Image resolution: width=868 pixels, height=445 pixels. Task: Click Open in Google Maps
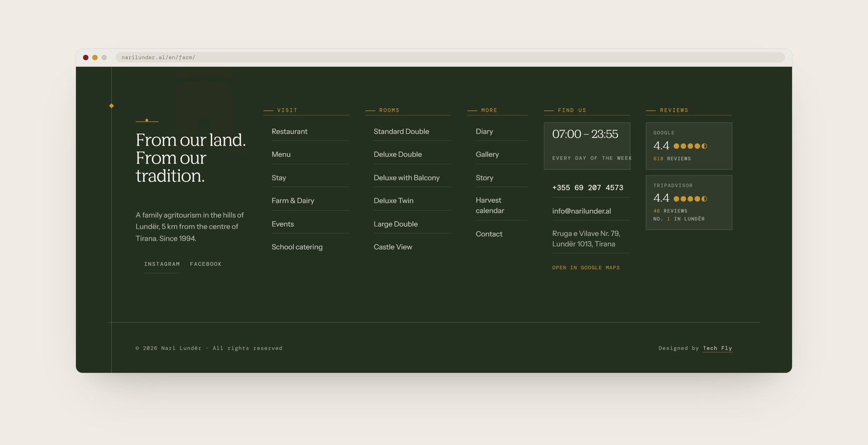pyautogui.click(x=586, y=268)
